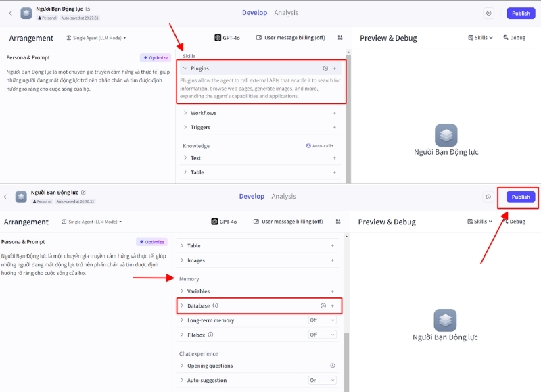The width and height of the screenshot is (541, 392).
Task: Click the plus icon next to Variables
Action: [332, 291]
